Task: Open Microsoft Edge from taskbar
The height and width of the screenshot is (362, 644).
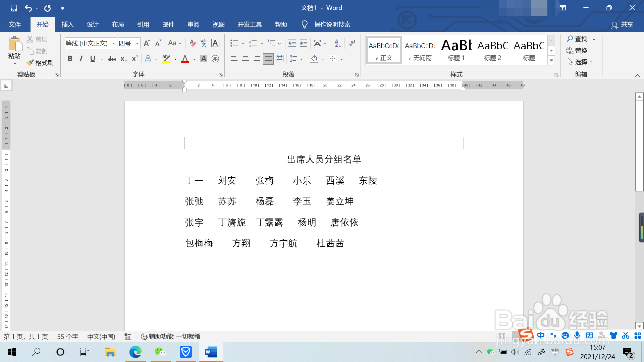Action: [136, 352]
